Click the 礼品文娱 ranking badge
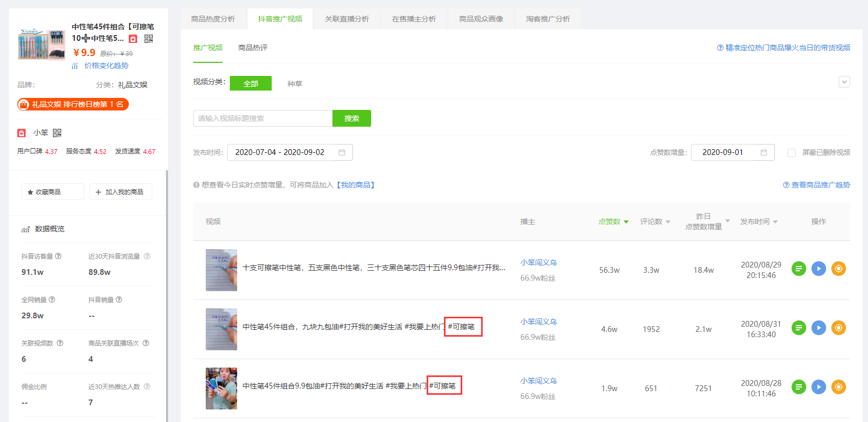This screenshot has width=868, height=422. (x=73, y=104)
